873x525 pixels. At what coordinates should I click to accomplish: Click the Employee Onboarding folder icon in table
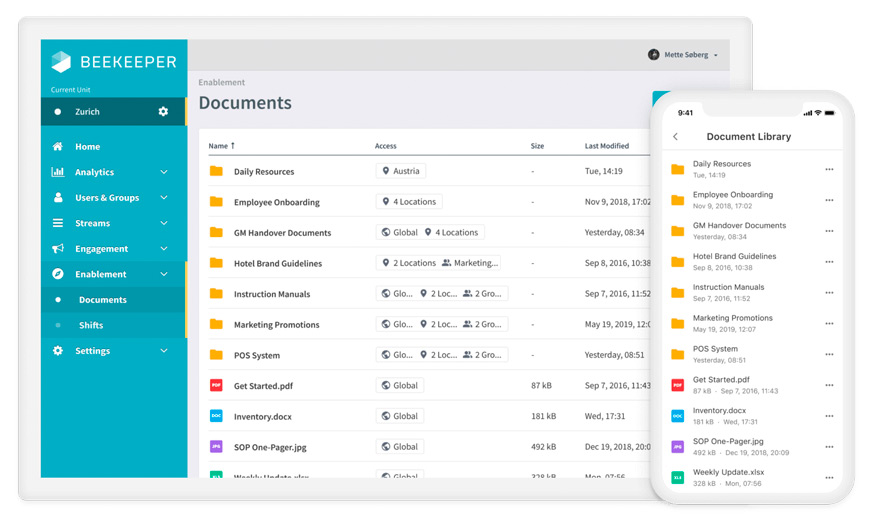[216, 202]
